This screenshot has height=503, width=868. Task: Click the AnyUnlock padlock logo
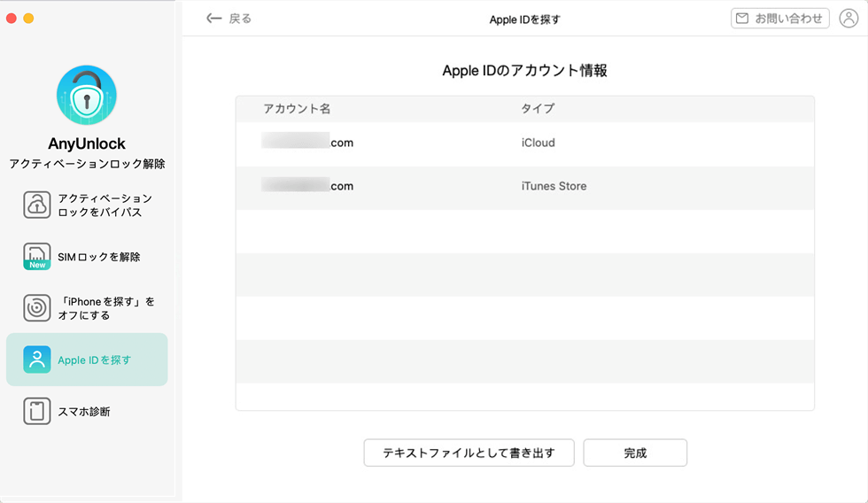tap(87, 95)
